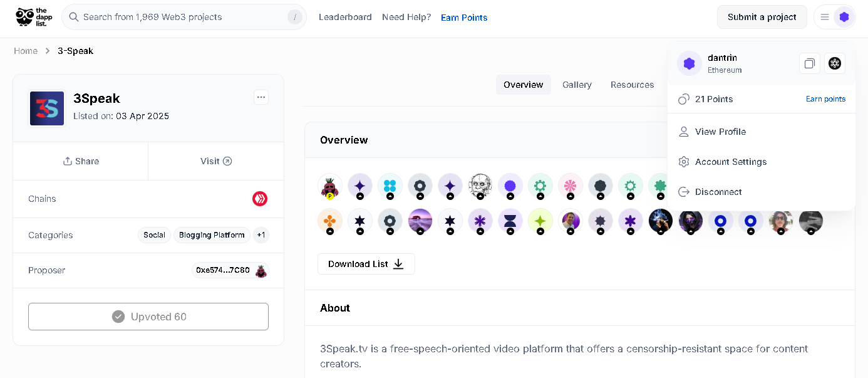Click the Categories row label
The width and height of the screenshot is (868, 378).
coord(51,235)
